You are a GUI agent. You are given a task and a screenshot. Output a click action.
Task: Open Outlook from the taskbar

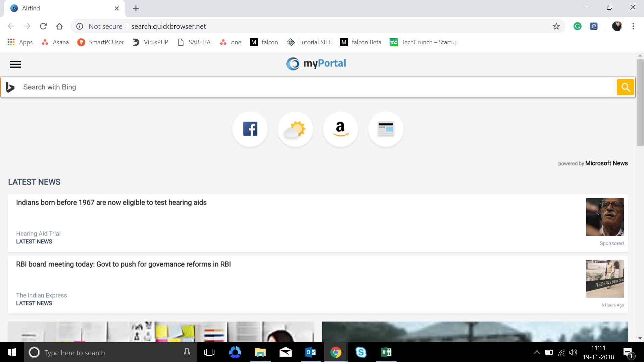[x=310, y=352]
